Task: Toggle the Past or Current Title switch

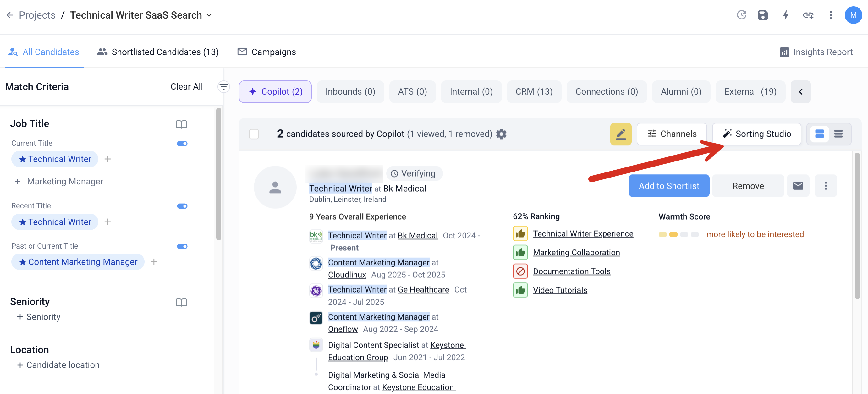Action: tap(182, 246)
